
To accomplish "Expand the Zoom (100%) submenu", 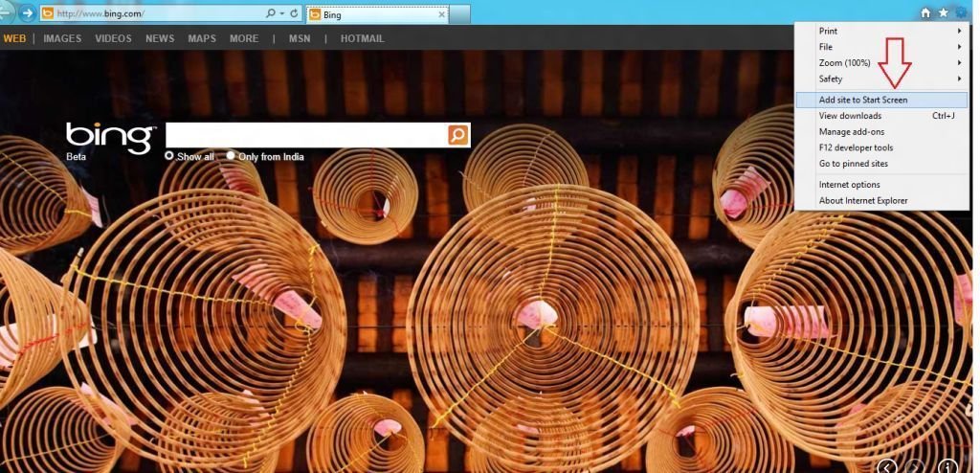I will (x=881, y=62).
